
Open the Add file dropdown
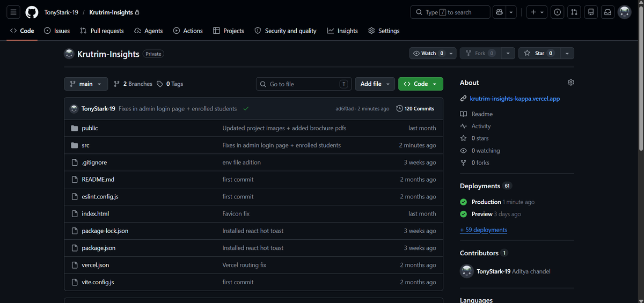[x=375, y=84]
